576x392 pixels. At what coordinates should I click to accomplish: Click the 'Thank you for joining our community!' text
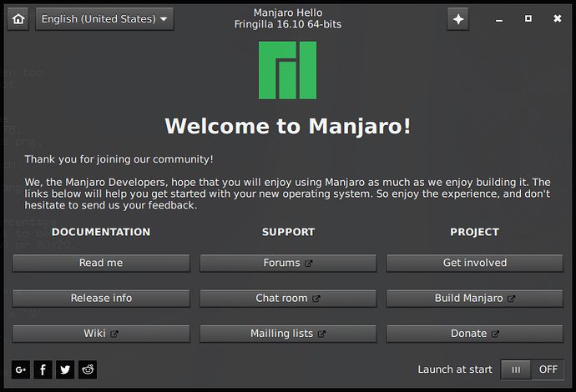tap(119, 159)
